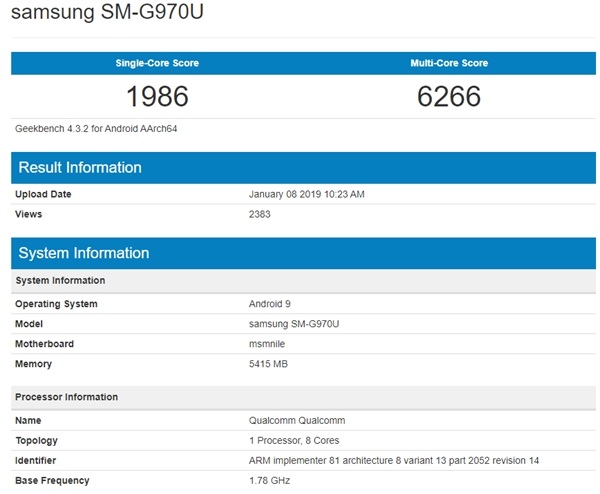Click the blue System Information section header
Image resolution: width=600 pixels, height=494 pixels.
click(x=83, y=253)
